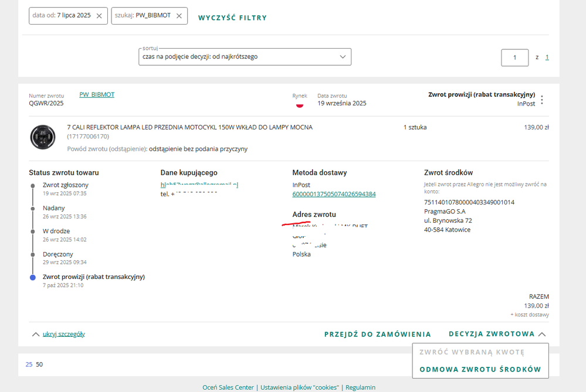Set results per page to 25
Image resolution: width=586 pixels, height=392 pixels.
click(x=29, y=364)
